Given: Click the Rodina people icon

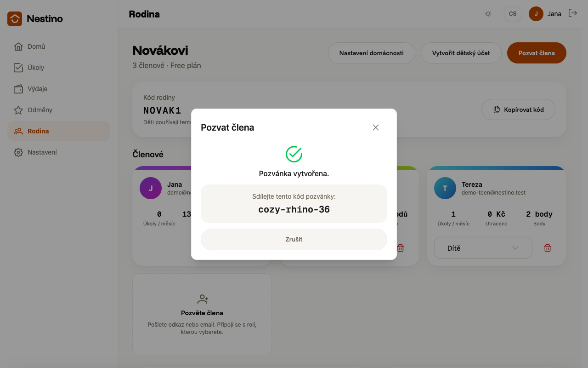Looking at the screenshot, I should pos(18,131).
